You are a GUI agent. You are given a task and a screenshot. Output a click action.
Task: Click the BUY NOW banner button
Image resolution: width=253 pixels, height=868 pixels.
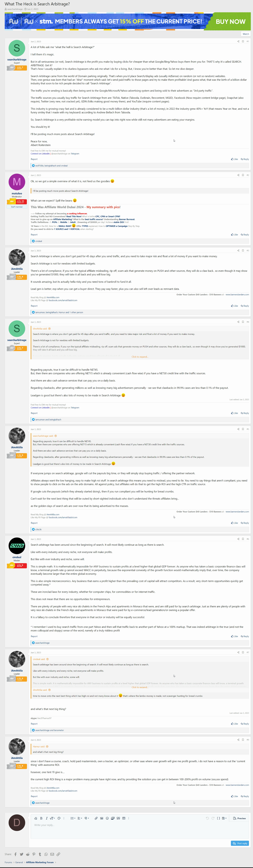tap(230, 22)
